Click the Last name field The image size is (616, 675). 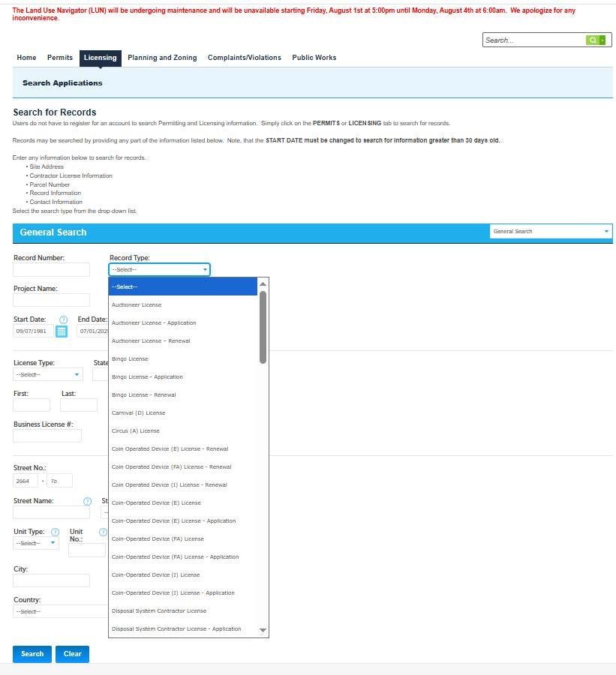click(x=79, y=405)
